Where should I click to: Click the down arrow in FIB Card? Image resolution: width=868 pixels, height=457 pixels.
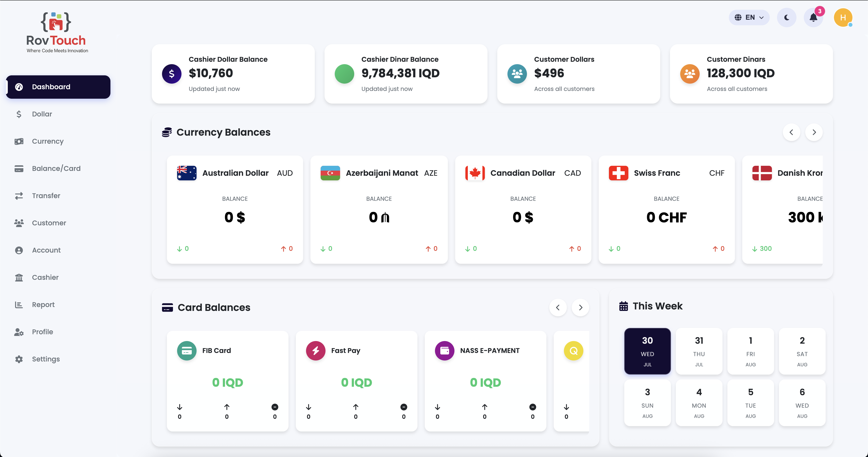pos(180,407)
